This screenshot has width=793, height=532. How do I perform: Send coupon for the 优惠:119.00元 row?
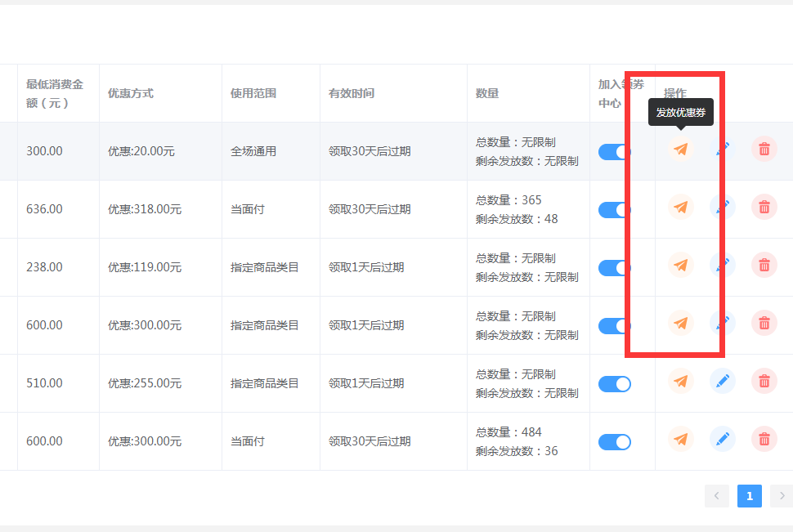tap(681, 265)
